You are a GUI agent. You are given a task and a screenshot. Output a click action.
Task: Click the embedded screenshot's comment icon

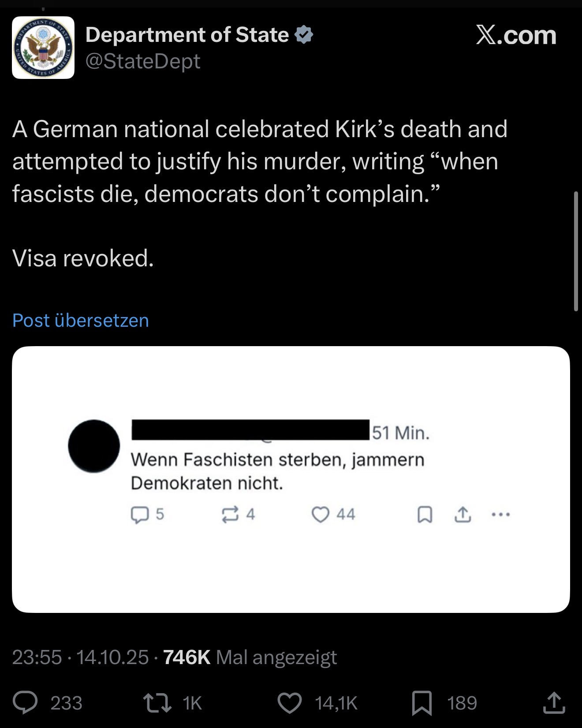tap(139, 515)
